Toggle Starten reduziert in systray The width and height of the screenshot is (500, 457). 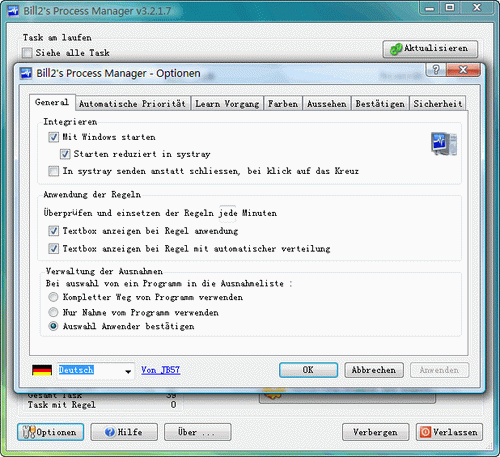point(65,154)
